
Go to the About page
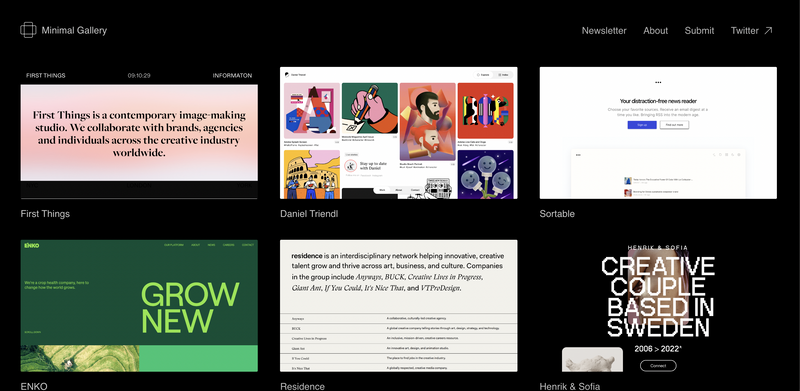[656, 31]
